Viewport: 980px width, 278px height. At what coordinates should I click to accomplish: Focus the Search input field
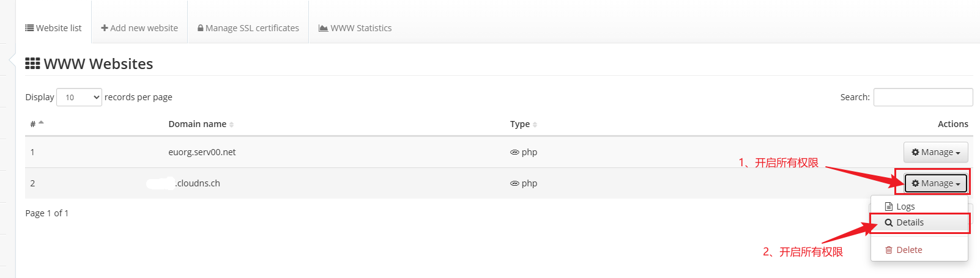pyautogui.click(x=922, y=97)
